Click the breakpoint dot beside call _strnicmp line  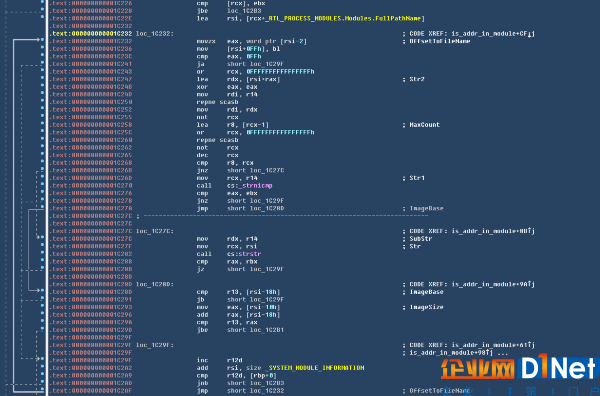42,185
